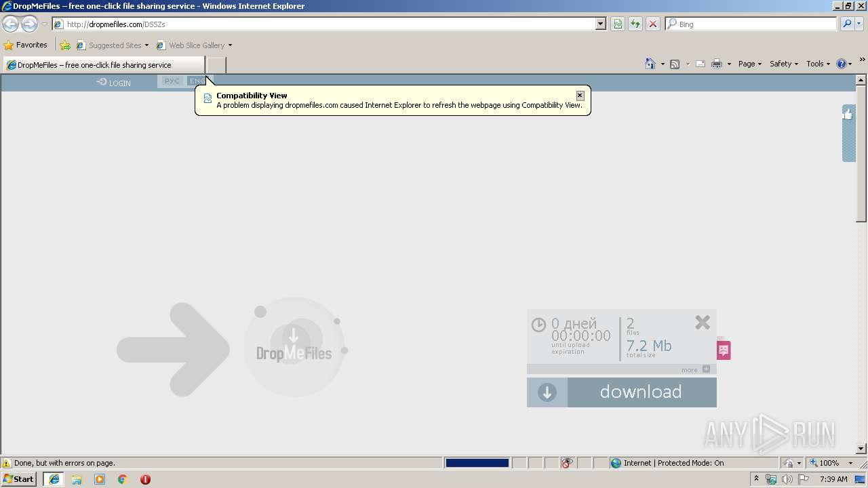Click the Help question mark icon

point(842,64)
